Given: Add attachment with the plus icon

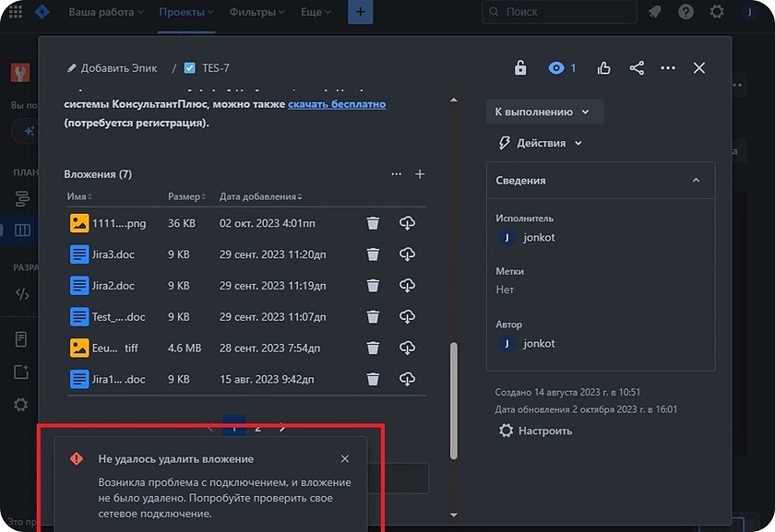Looking at the screenshot, I should (x=420, y=174).
